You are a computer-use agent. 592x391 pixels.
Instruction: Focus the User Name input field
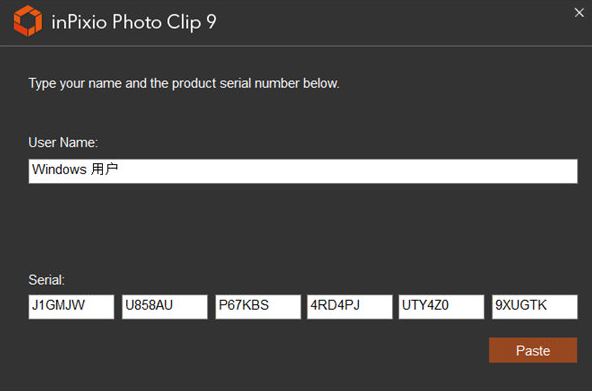[303, 171]
